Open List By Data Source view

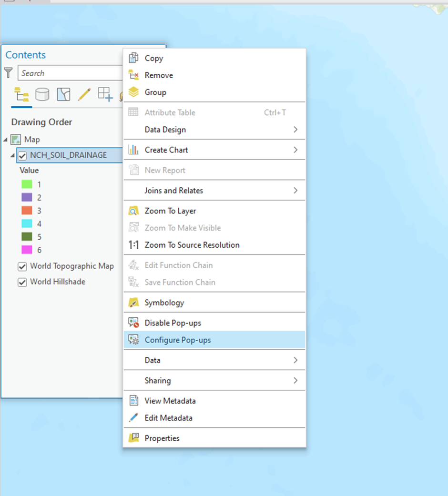[42, 94]
